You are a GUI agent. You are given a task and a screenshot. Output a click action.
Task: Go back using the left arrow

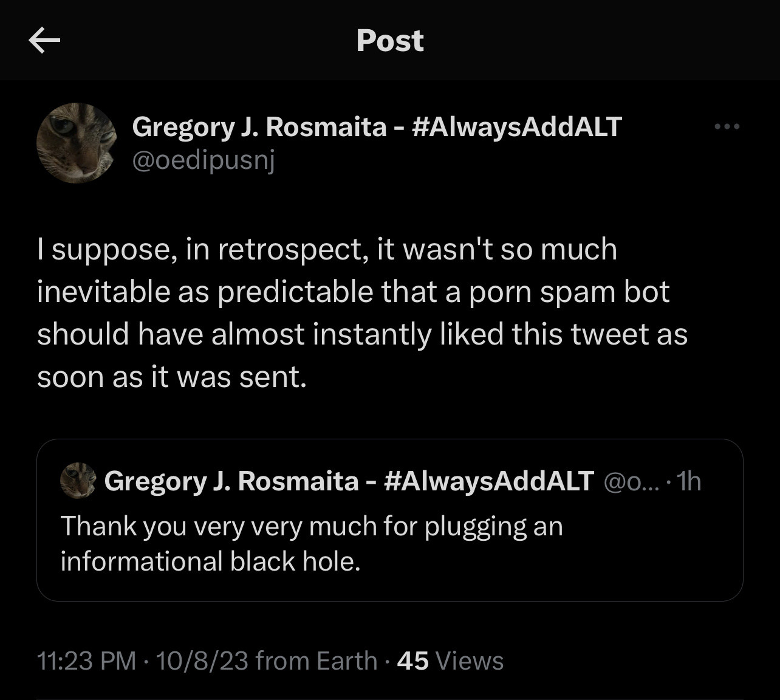coord(44,41)
